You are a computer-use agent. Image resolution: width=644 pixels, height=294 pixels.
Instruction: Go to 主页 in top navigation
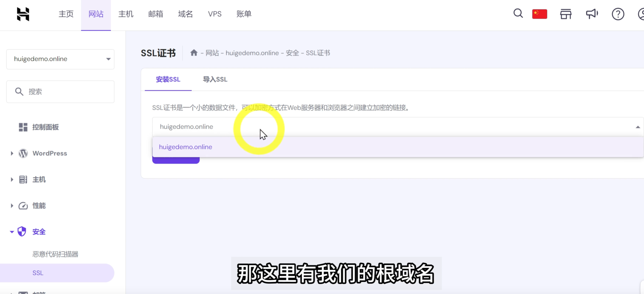click(66, 14)
